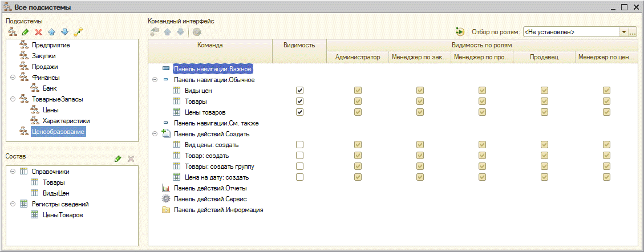Collapse the Справочники tree node

click(x=13, y=171)
